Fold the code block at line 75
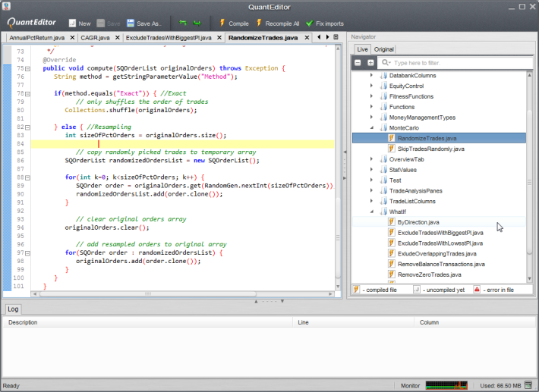 (x=27, y=69)
